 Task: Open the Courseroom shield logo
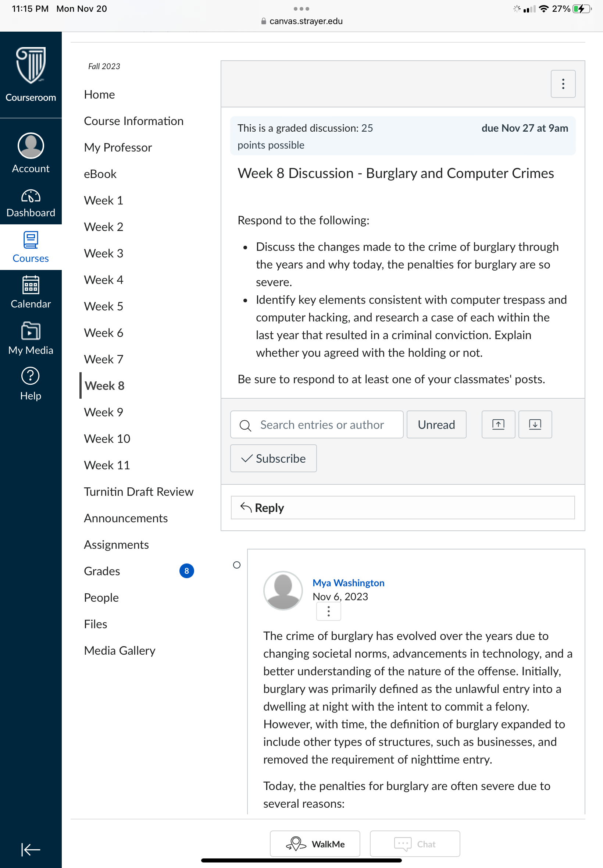(31, 65)
